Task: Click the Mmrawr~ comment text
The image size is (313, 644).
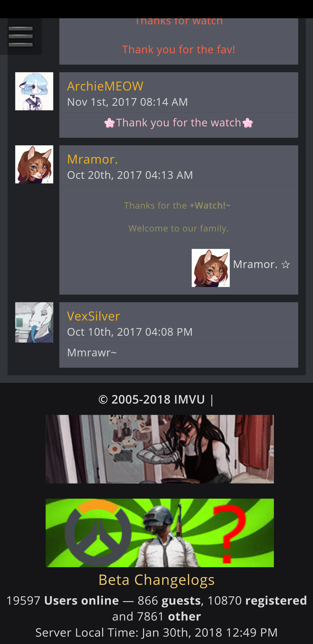Action: point(92,352)
